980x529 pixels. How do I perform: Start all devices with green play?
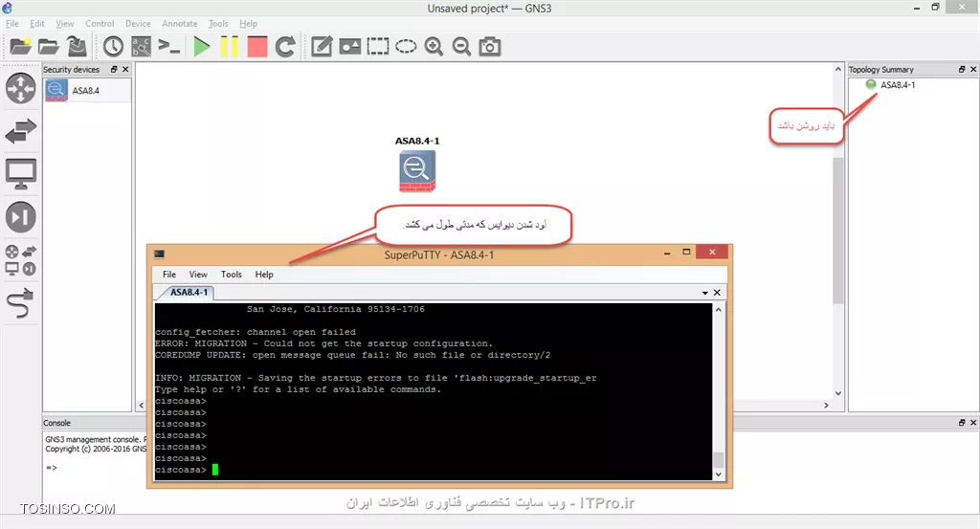pyautogui.click(x=201, y=46)
